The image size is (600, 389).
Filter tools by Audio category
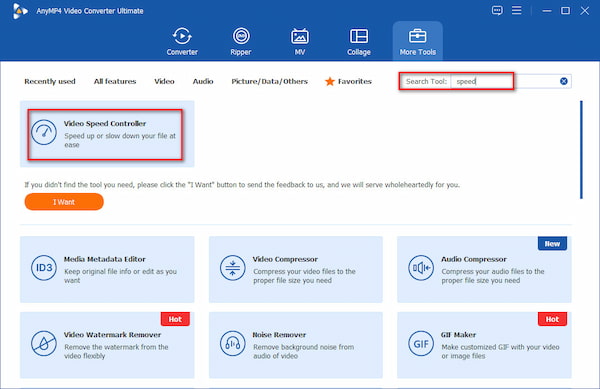pyautogui.click(x=203, y=81)
